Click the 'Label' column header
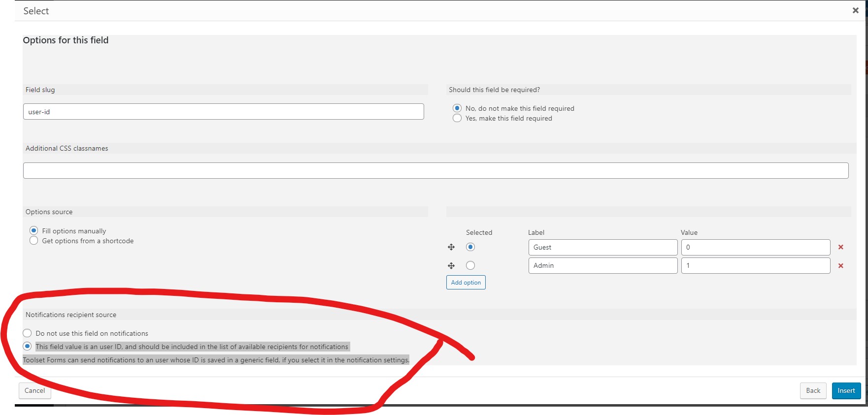Viewport: 868px width, 415px height. (x=536, y=232)
